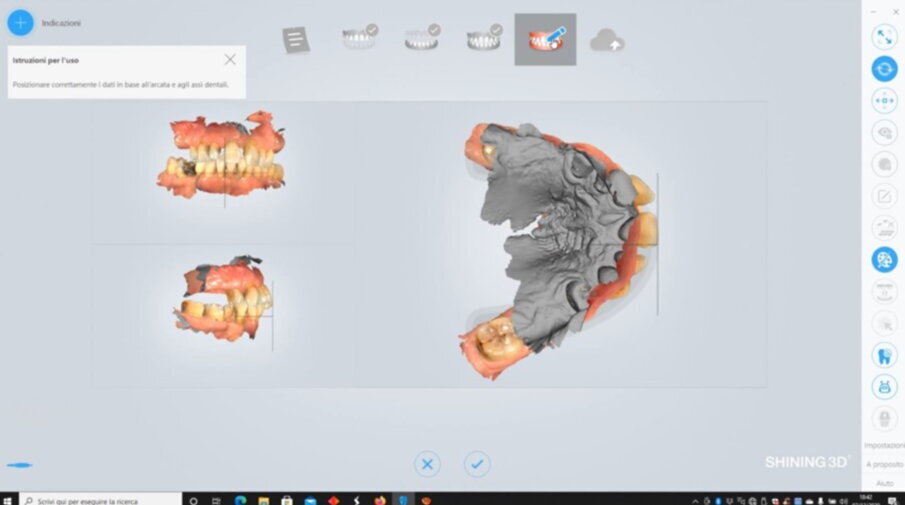The height and width of the screenshot is (505, 905).
Task: Click the blue tooth icon in sidebar
Action: tap(884, 355)
